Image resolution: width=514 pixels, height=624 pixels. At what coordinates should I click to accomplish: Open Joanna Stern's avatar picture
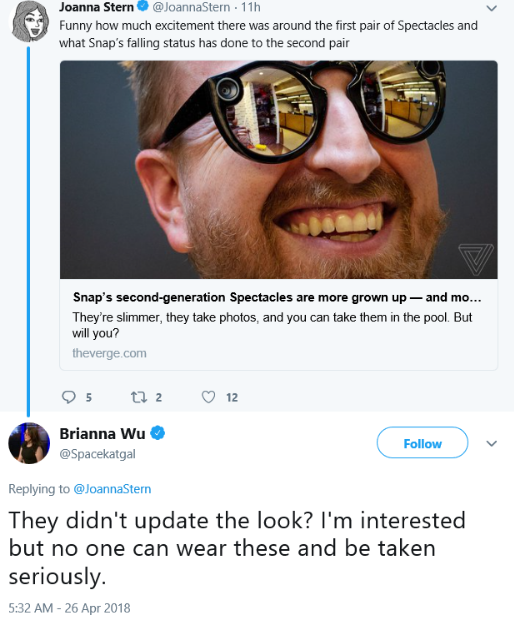point(29,21)
